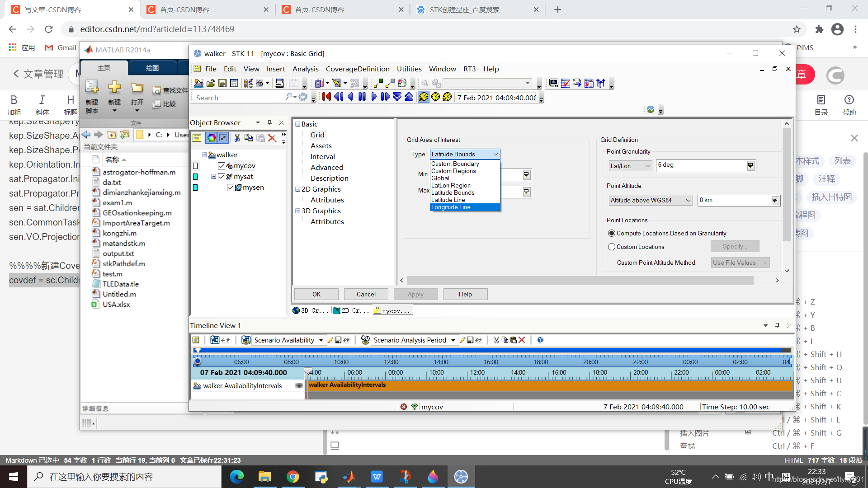The image size is (868, 488).
Task: Click the Cancel button
Action: (x=366, y=294)
